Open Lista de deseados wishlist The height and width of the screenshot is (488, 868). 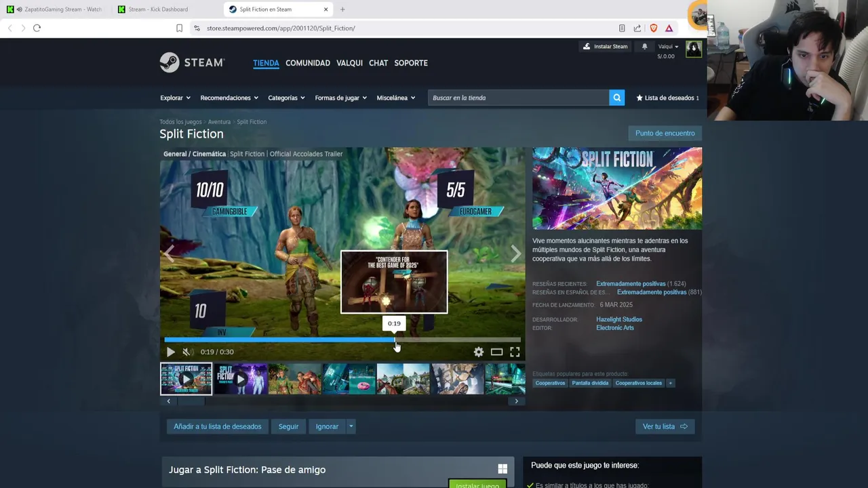667,98
